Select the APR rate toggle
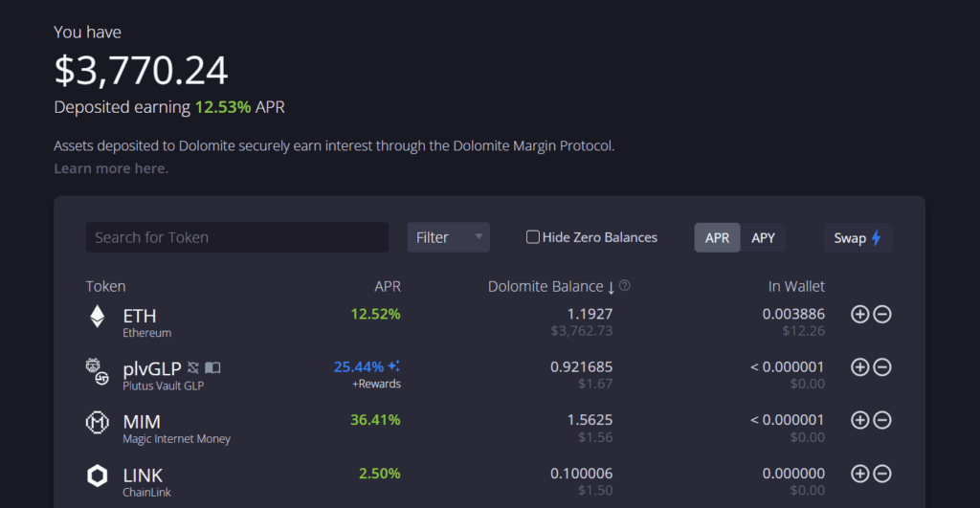The width and height of the screenshot is (980, 508). point(717,237)
